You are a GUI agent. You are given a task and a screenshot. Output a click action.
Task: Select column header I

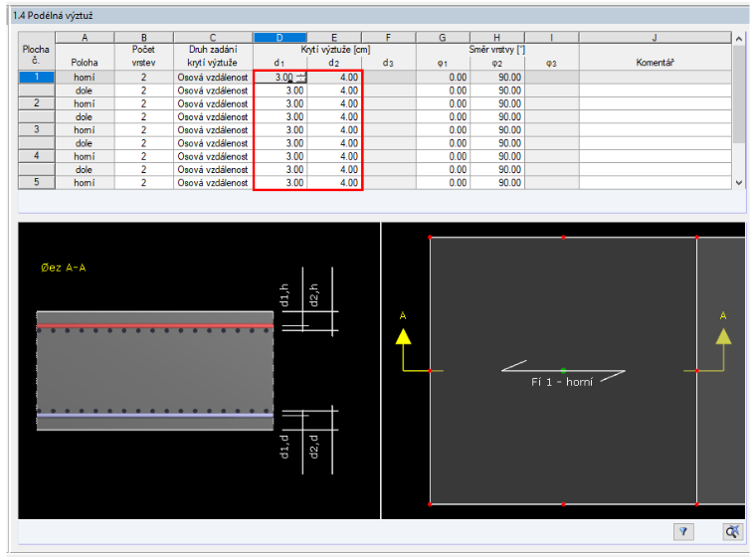(551, 38)
